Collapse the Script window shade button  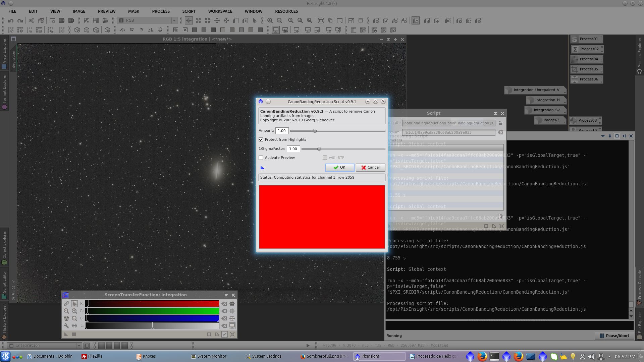(495, 114)
